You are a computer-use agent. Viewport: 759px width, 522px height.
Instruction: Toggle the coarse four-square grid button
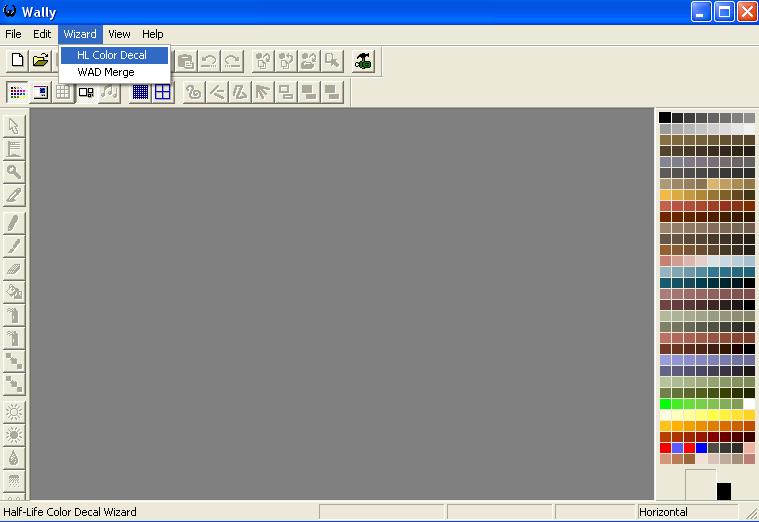tap(163, 92)
